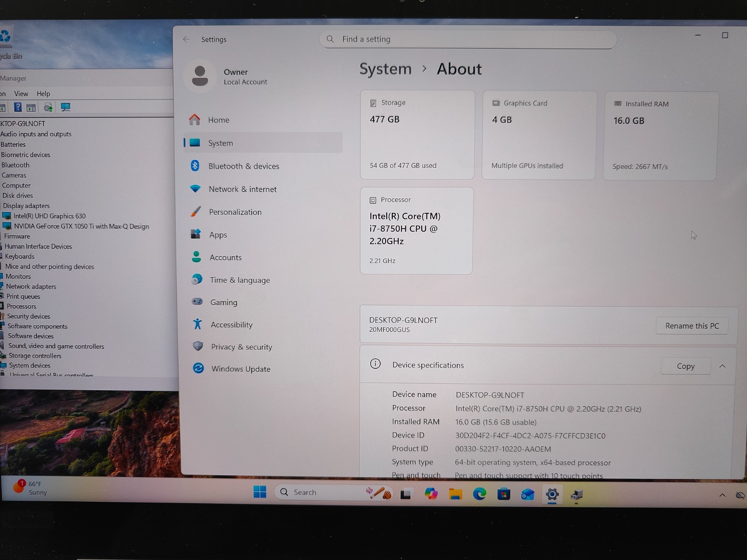Click the Rename this PC button
This screenshot has height=560, width=747.
[x=692, y=326]
